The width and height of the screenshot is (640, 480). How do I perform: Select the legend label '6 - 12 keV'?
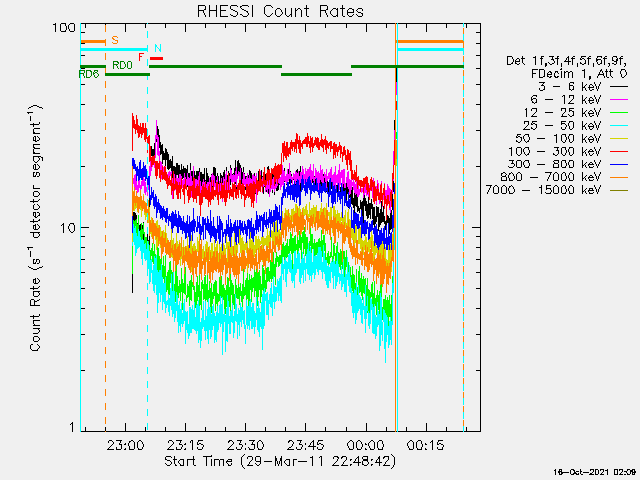point(566,100)
